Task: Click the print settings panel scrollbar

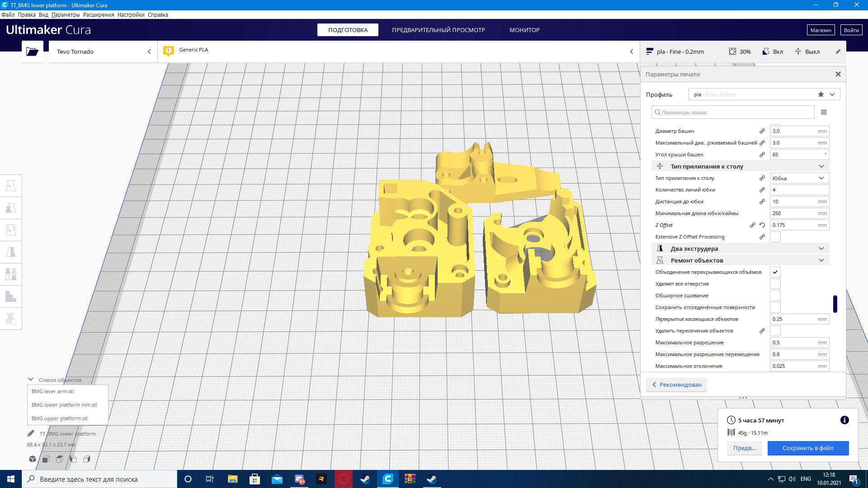Action: 835,304
